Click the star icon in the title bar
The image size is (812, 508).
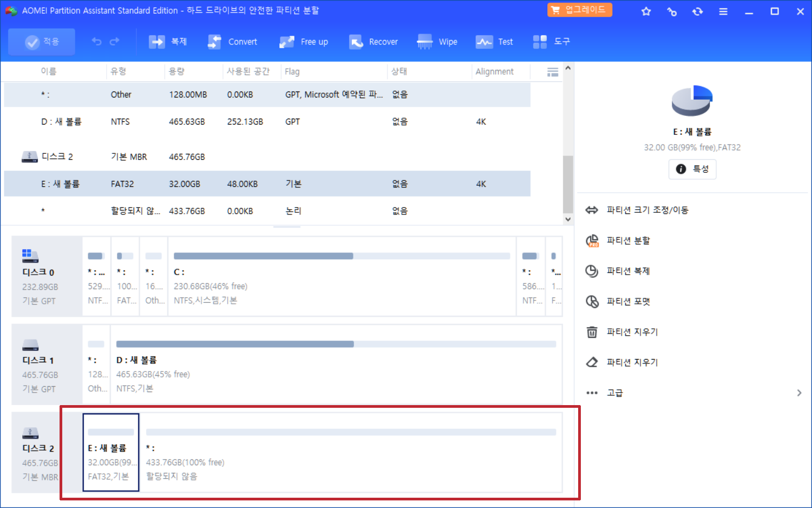click(x=646, y=11)
